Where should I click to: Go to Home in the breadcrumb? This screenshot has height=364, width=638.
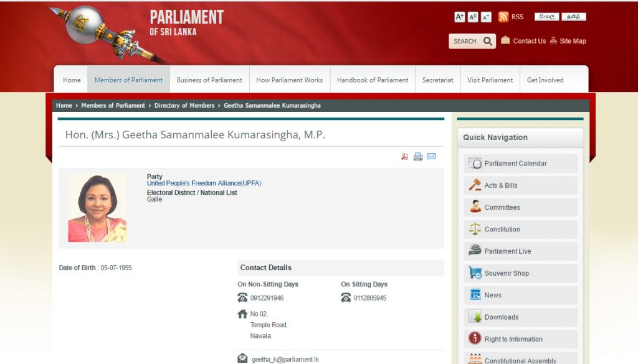click(x=64, y=106)
